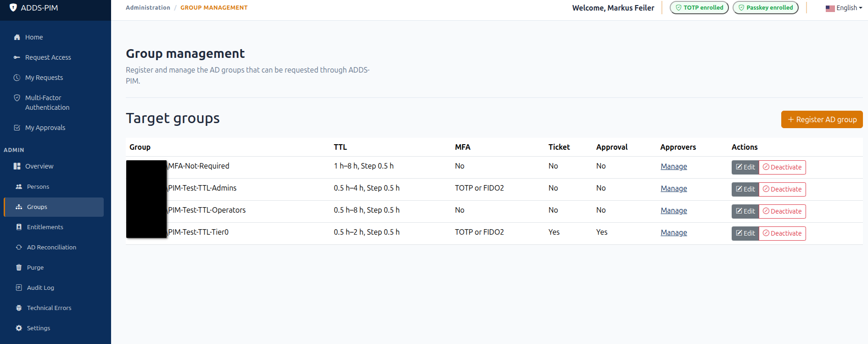Open the English language dropdown
The width and height of the screenshot is (868, 344).
(844, 8)
